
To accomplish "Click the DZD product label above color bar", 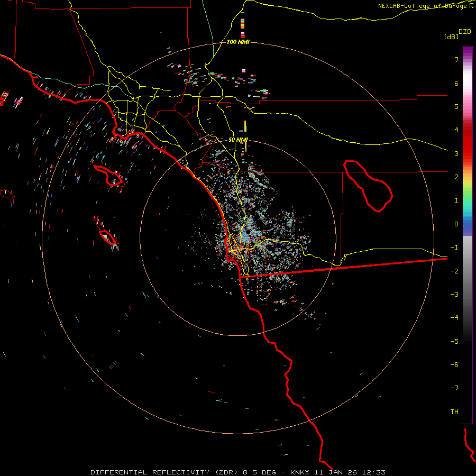I will pos(465,32).
